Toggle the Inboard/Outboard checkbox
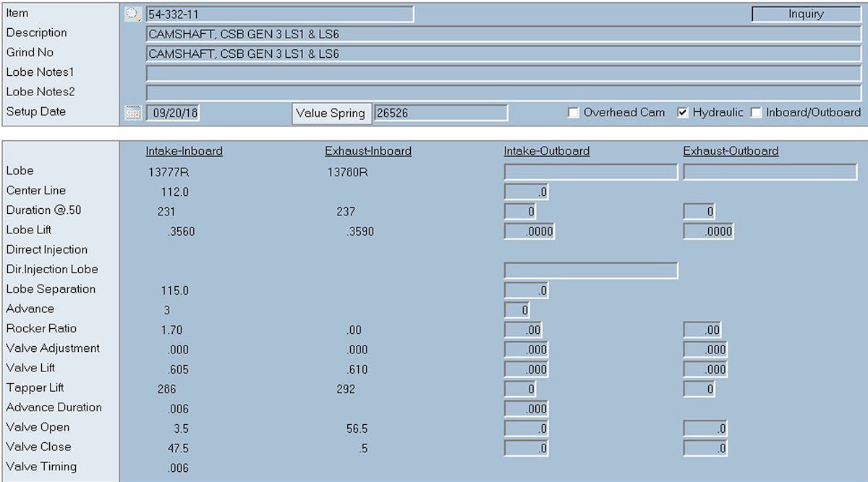Viewport: 868px width, 482px height. point(756,113)
